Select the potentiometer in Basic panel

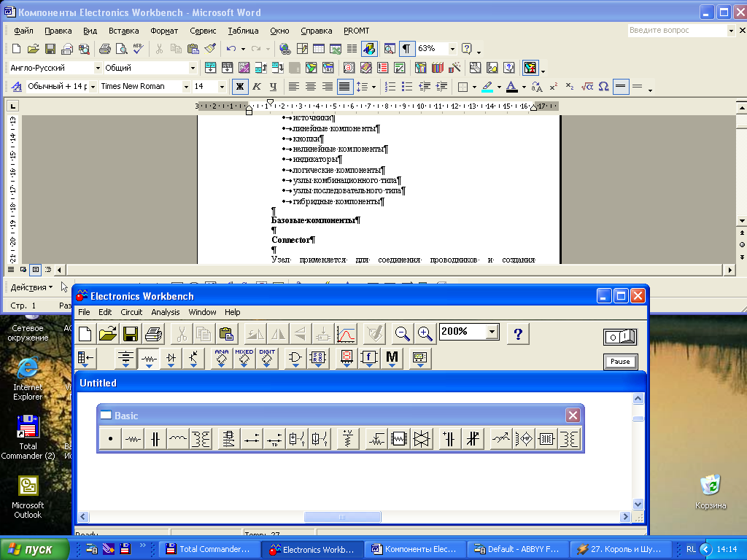[x=376, y=439]
